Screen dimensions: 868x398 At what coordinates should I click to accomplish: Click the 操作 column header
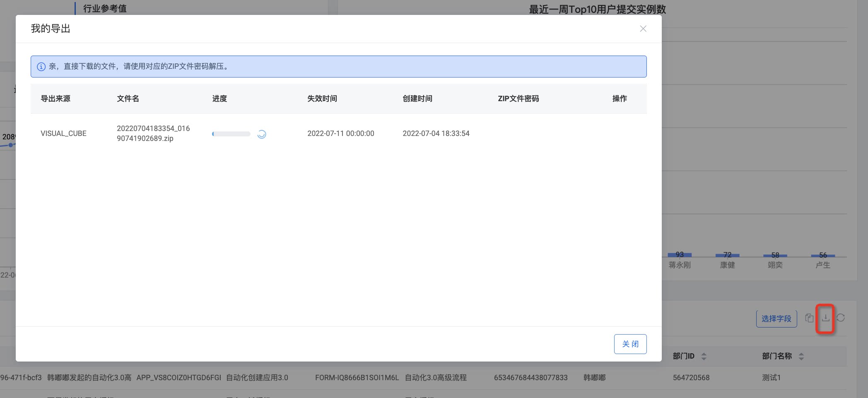click(620, 99)
